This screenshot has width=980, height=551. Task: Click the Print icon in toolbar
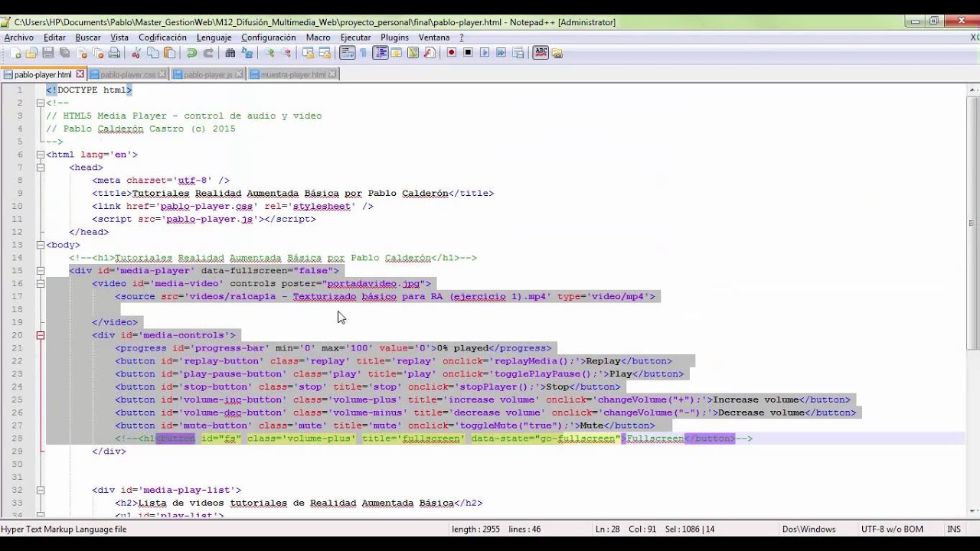click(x=114, y=53)
